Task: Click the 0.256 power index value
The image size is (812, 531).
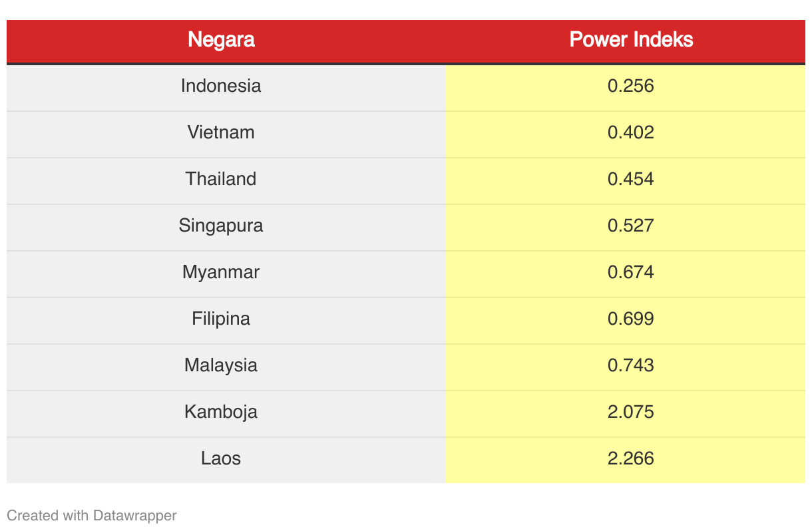Action: coord(631,86)
